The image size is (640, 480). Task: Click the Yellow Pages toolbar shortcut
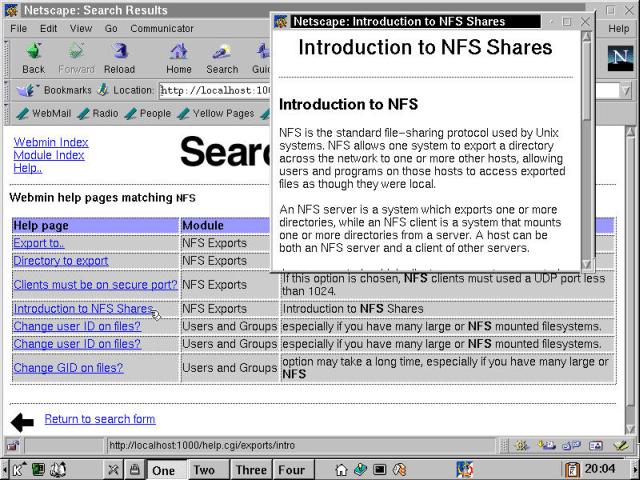[215, 113]
